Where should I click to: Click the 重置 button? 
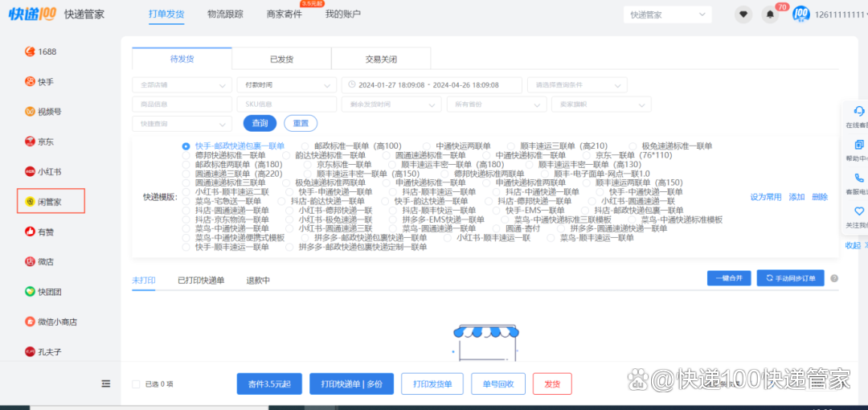[x=301, y=124]
